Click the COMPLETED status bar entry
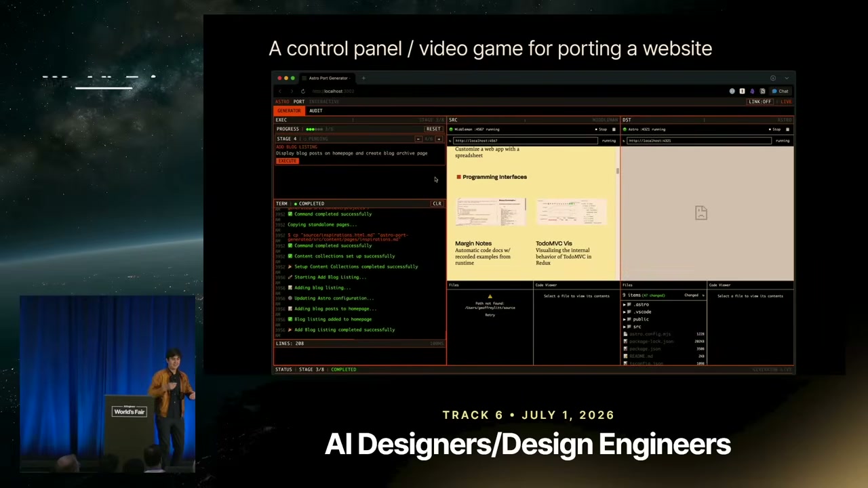This screenshot has width=868, height=488. 344,369
